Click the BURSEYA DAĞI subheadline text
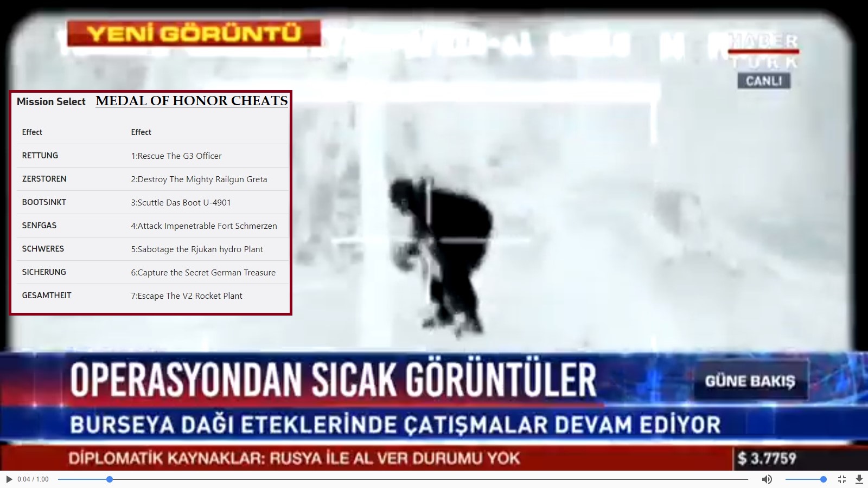The height and width of the screenshot is (488, 868). click(x=395, y=425)
